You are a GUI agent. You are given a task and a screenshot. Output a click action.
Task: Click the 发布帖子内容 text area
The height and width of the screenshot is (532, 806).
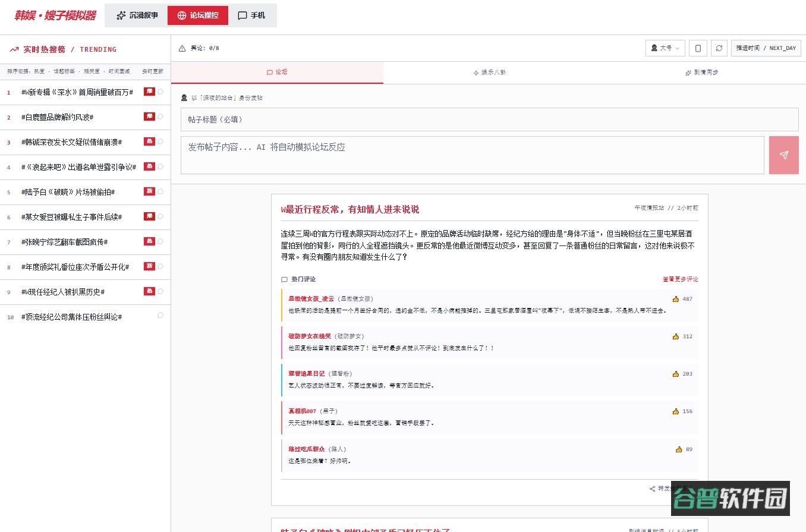pos(473,155)
